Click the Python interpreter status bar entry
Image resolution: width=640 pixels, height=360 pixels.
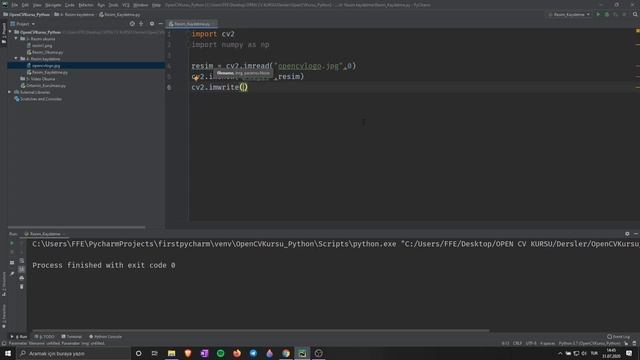[589, 344]
